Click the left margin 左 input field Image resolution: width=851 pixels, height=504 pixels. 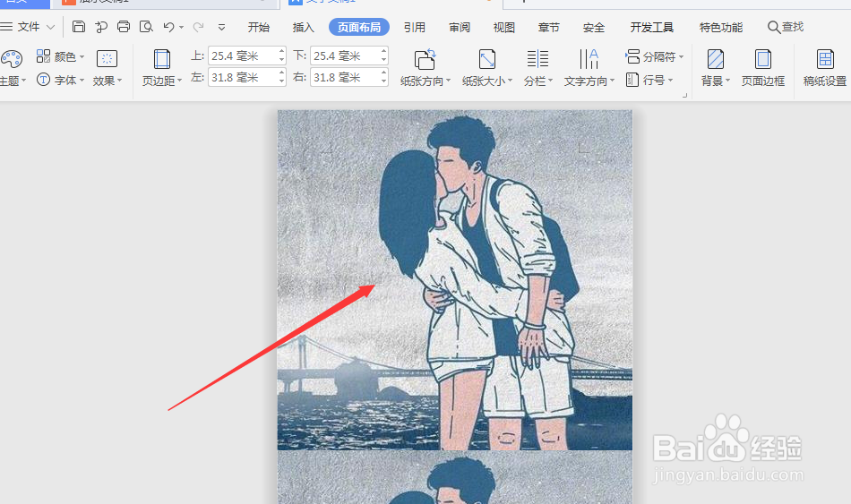243,78
